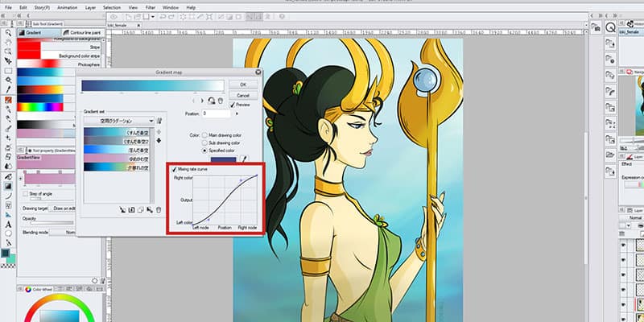Click the Save icon in command bar

[x=145, y=17]
